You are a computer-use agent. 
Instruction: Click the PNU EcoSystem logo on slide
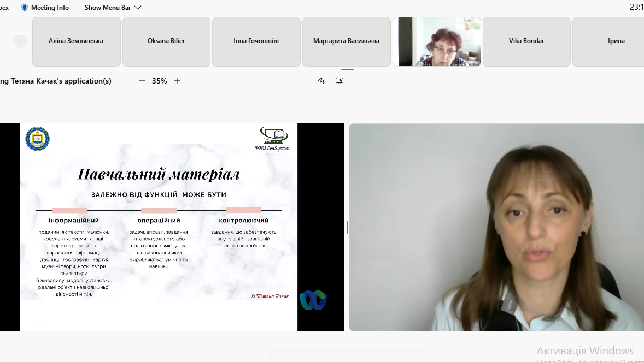[272, 139]
